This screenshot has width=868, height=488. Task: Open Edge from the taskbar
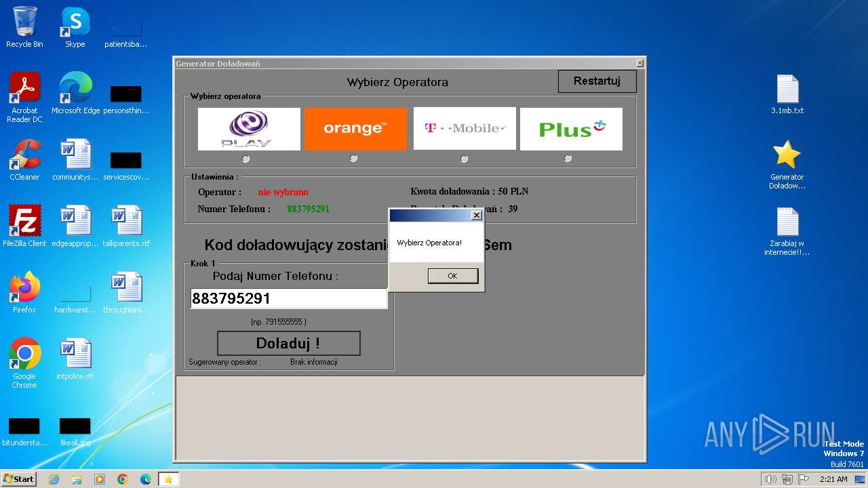tap(146, 479)
